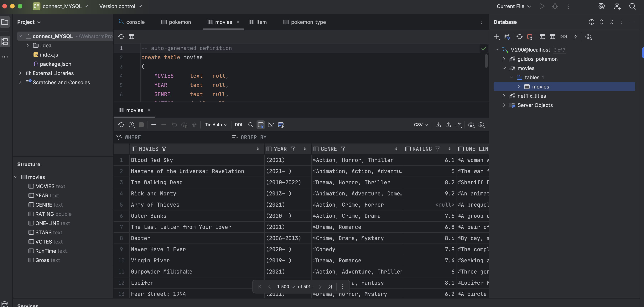The height and width of the screenshot is (307, 644).
Task: Toggle sort order on the MOVIES column
Action: [257, 149]
